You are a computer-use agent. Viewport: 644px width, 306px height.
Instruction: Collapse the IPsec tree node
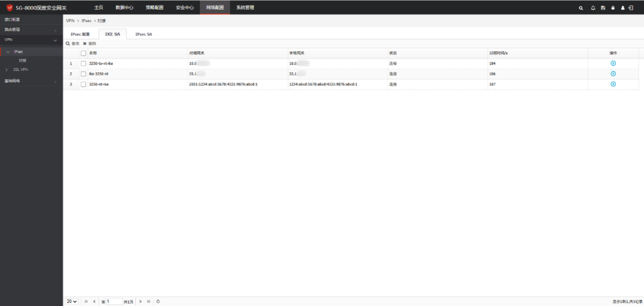click(8, 52)
